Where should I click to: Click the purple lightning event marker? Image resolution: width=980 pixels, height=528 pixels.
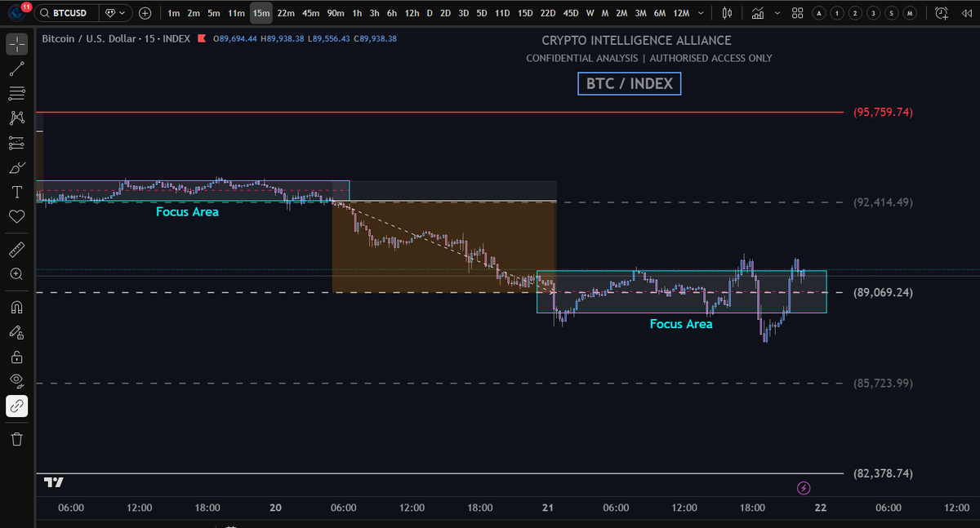(x=804, y=488)
